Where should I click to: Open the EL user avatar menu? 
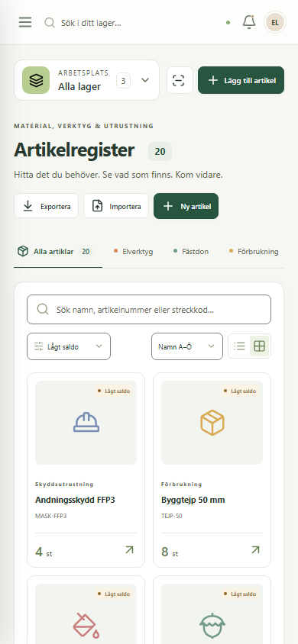pos(275,22)
